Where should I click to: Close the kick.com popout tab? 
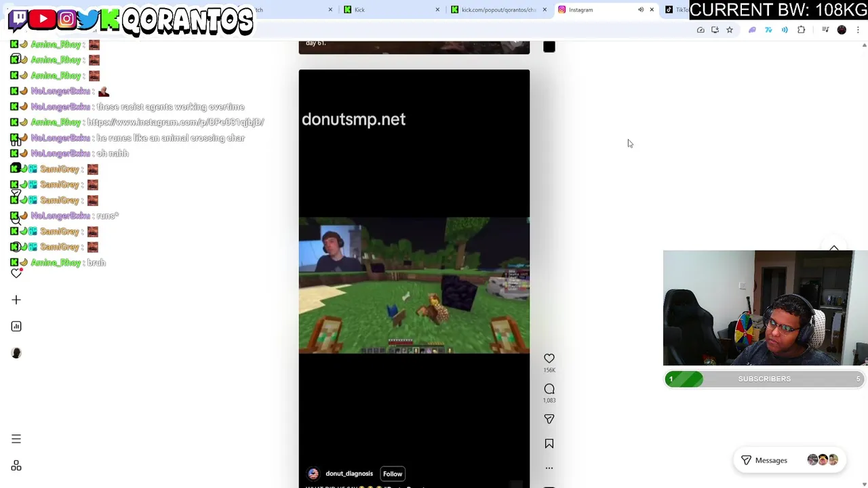545,9
